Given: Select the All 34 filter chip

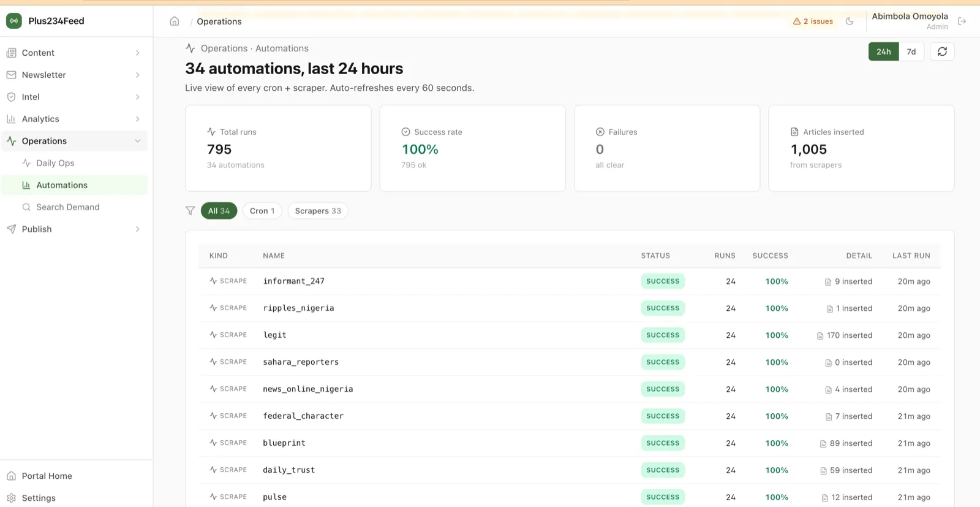Looking at the screenshot, I should pyautogui.click(x=219, y=211).
